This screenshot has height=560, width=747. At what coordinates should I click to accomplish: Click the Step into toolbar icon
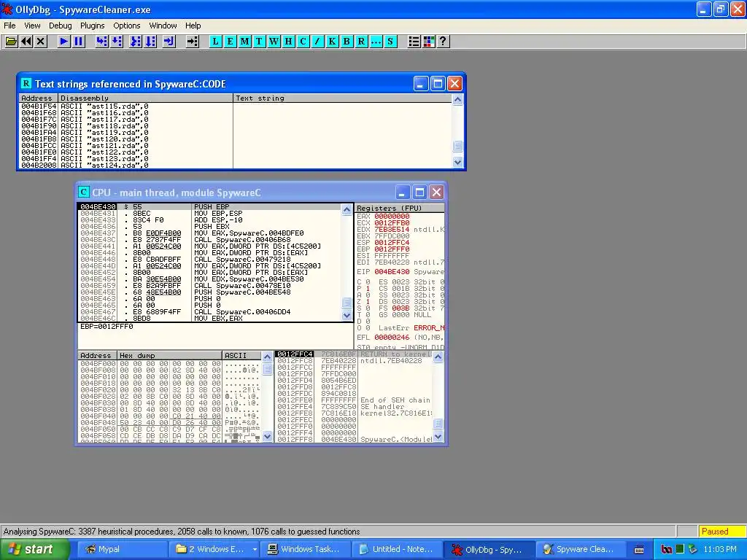pyautogui.click(x=101, y=42)
